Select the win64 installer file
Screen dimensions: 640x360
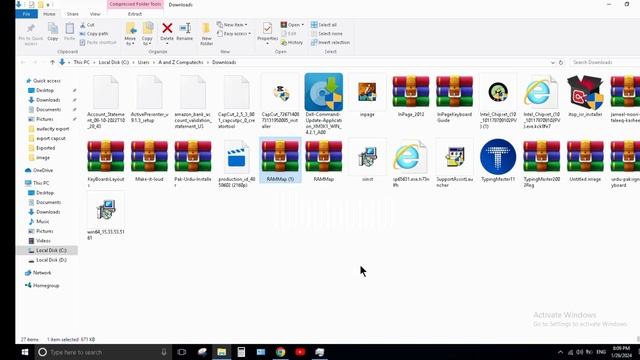[x=106, y=216]
